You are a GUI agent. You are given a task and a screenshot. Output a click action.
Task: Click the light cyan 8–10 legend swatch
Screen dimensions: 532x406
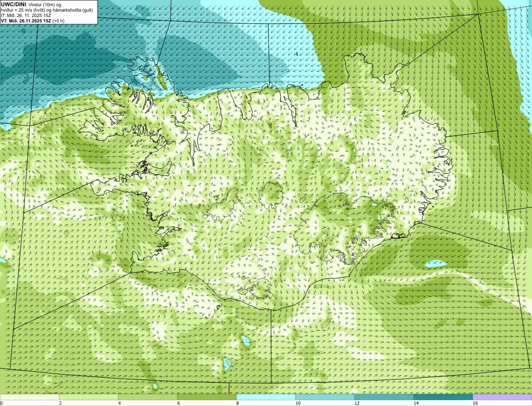tap(266, 397)
